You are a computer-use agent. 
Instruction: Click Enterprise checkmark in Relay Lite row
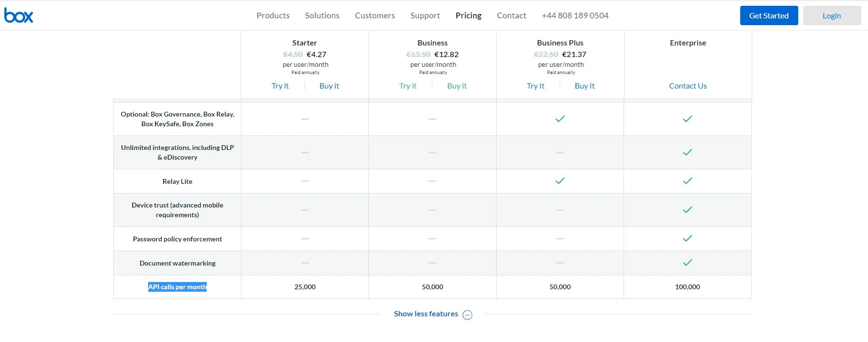687,181
